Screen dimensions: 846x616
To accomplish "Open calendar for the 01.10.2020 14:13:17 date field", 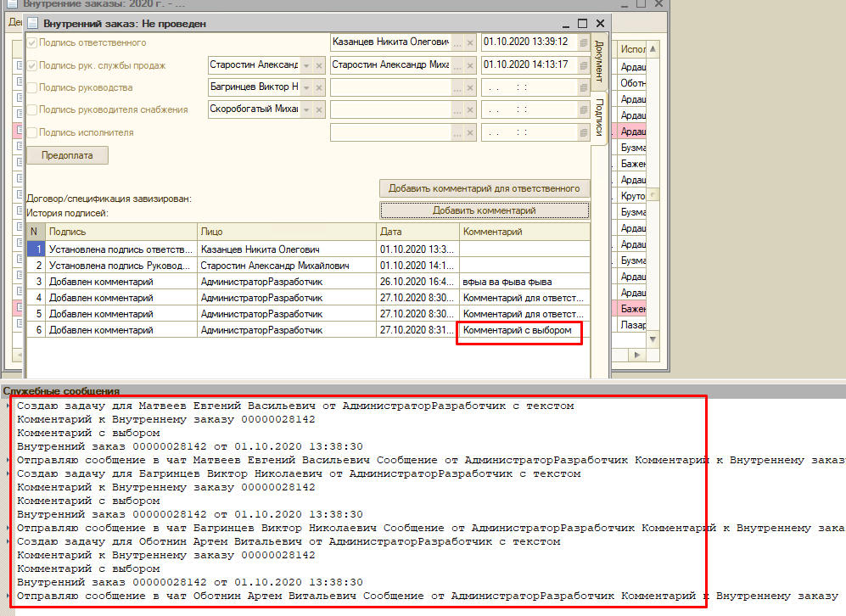I will (583, 65).
